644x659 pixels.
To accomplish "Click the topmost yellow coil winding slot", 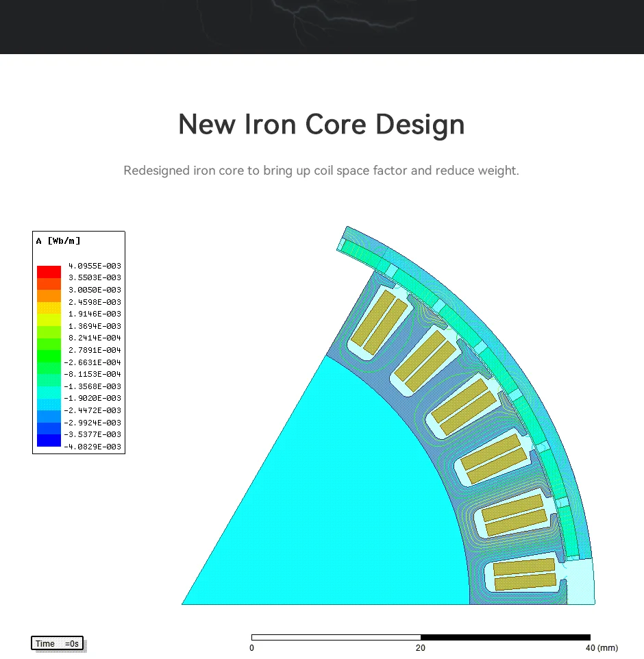I will (374, 322).
